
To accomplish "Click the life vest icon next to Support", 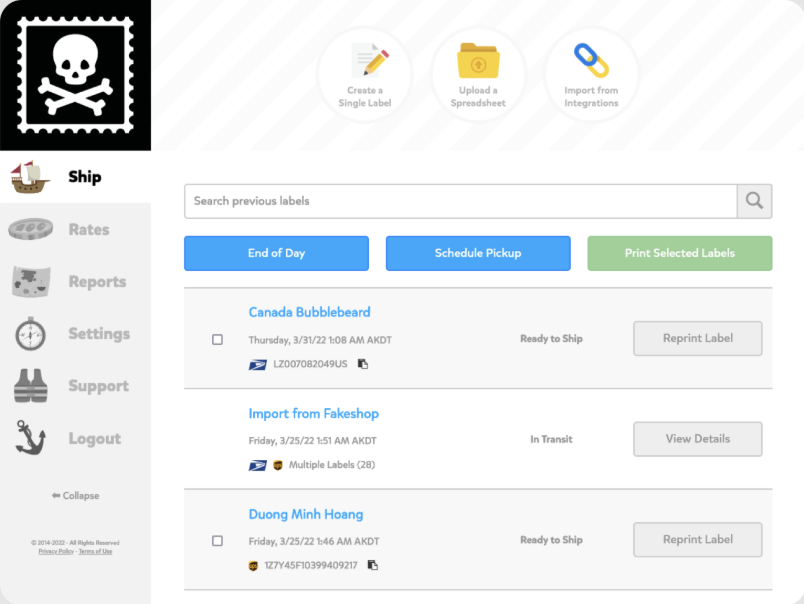I will (31, 386).
